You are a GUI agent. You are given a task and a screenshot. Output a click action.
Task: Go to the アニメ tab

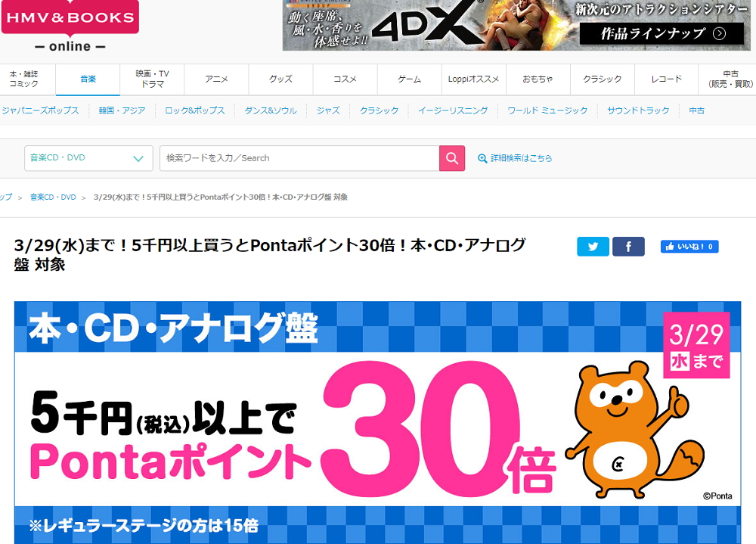216,79
